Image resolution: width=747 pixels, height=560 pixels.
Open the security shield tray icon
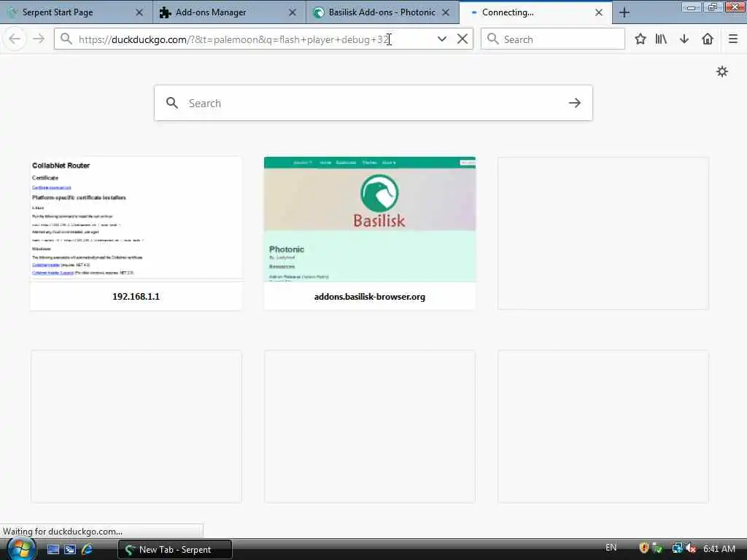644,548
